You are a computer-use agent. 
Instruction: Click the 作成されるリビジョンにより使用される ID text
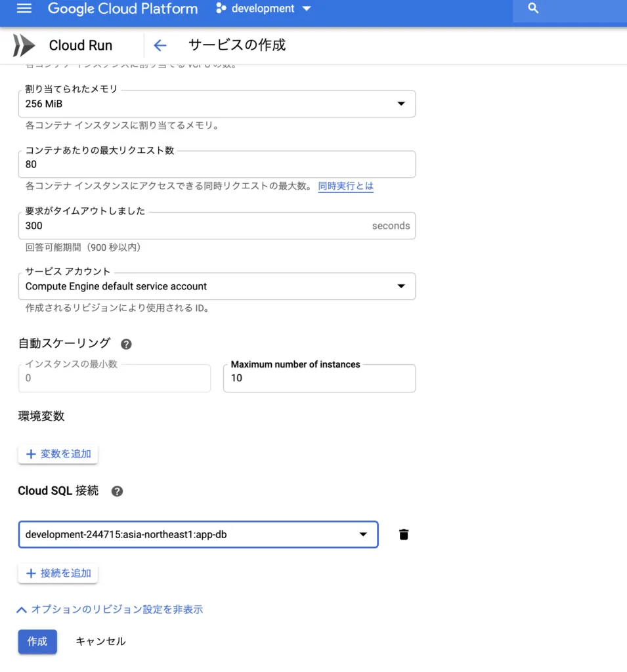click(x=117, y=308)
